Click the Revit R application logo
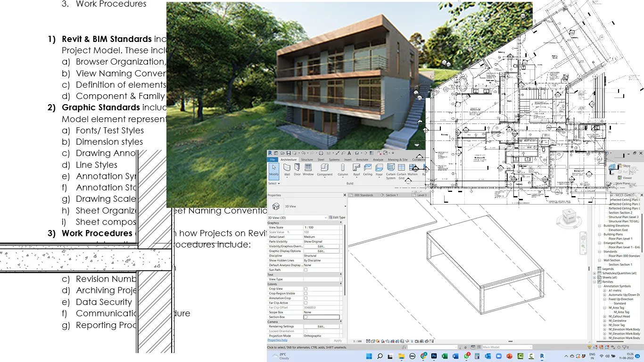 pos(270,153)
